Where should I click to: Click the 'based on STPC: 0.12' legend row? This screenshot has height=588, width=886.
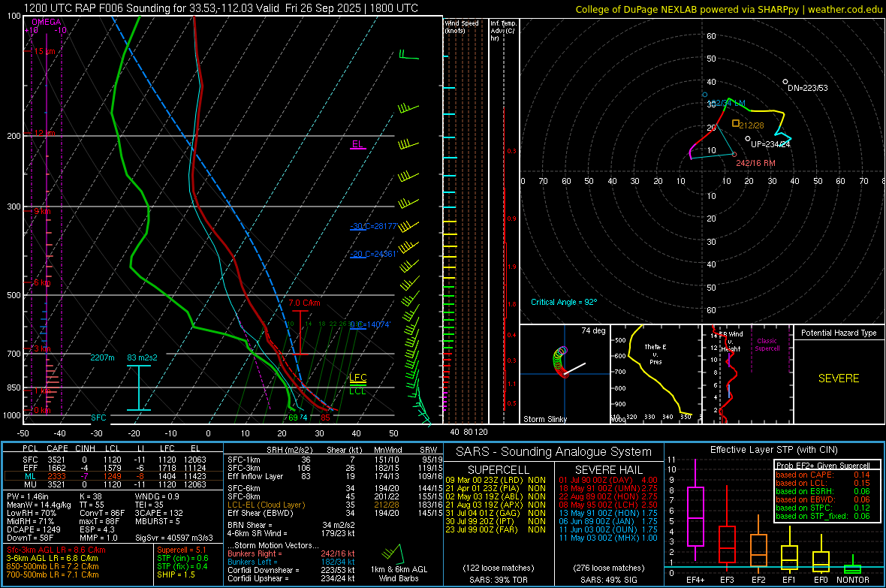823,508
